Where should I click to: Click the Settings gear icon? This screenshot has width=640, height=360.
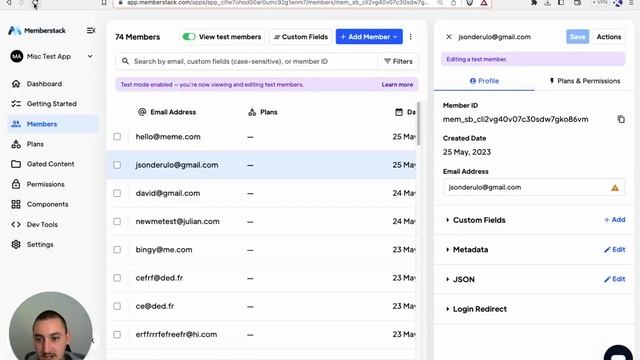click(16, 244)
